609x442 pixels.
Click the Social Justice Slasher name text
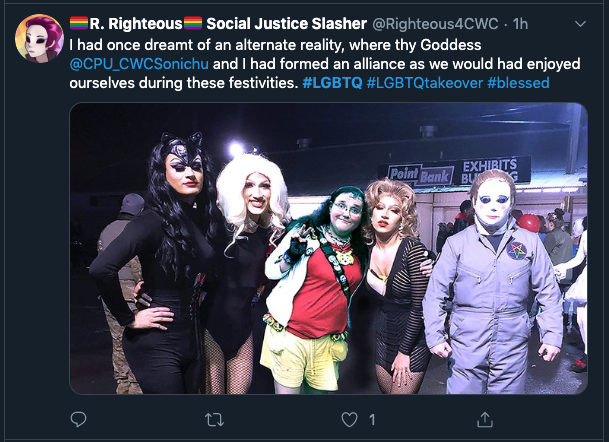point(287,24)
